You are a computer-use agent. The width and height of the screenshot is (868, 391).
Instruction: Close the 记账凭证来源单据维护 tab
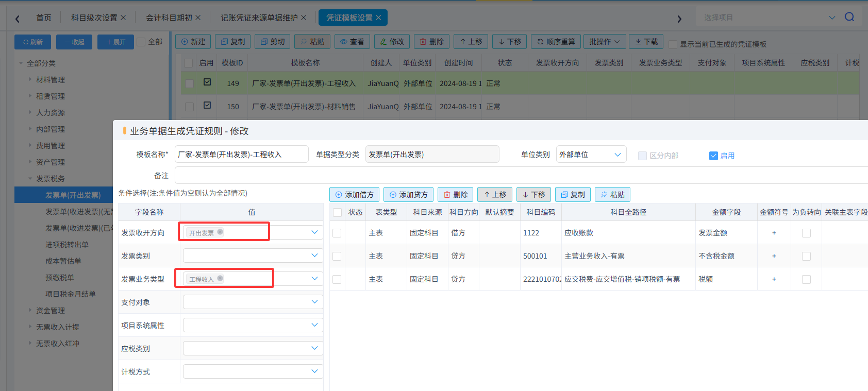(x=304, y=18)
